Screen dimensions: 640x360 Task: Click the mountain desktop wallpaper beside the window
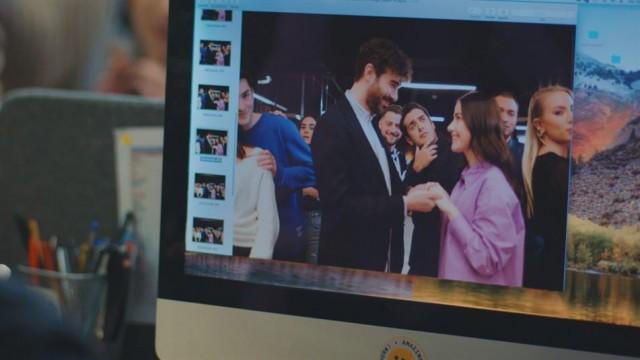point(605,171)
